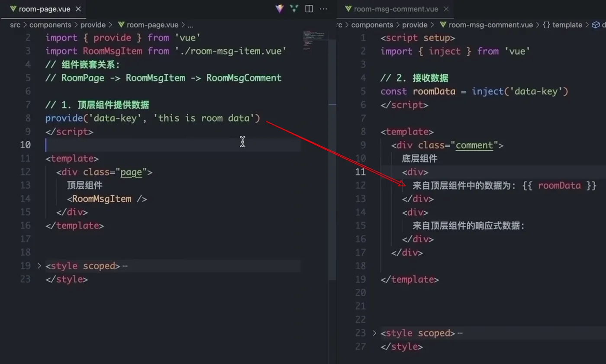Open the components breadcrumb in the left editor
This screenshot has height=364, width=606.
pos(50,25)
